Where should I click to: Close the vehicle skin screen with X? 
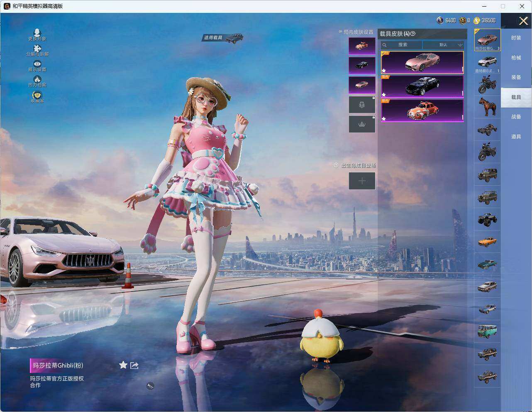coord(523,21)
